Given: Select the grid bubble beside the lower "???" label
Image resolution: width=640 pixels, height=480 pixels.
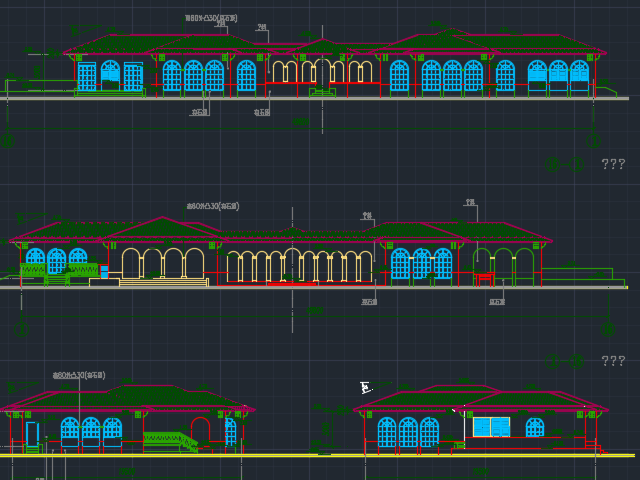Looking at the screenshot, I should pos(576,361).
